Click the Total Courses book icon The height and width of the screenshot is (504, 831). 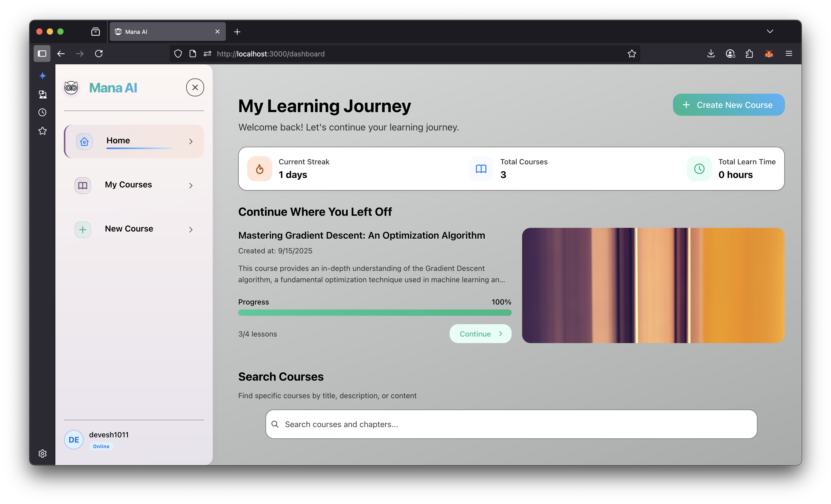click(481, 169)
